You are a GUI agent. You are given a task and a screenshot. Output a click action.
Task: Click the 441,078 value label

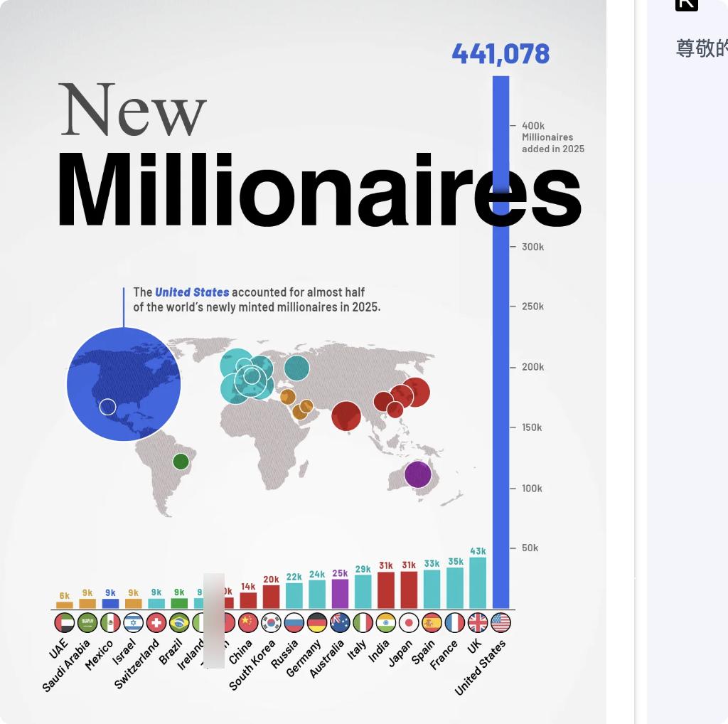[500, 54]
